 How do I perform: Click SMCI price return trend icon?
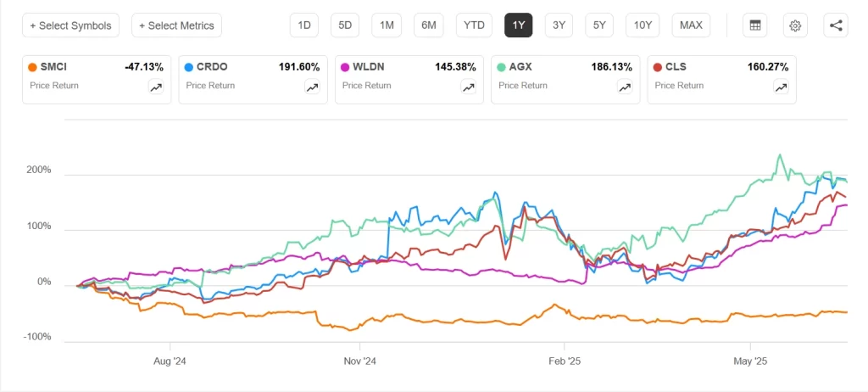[x=156, y=87]
